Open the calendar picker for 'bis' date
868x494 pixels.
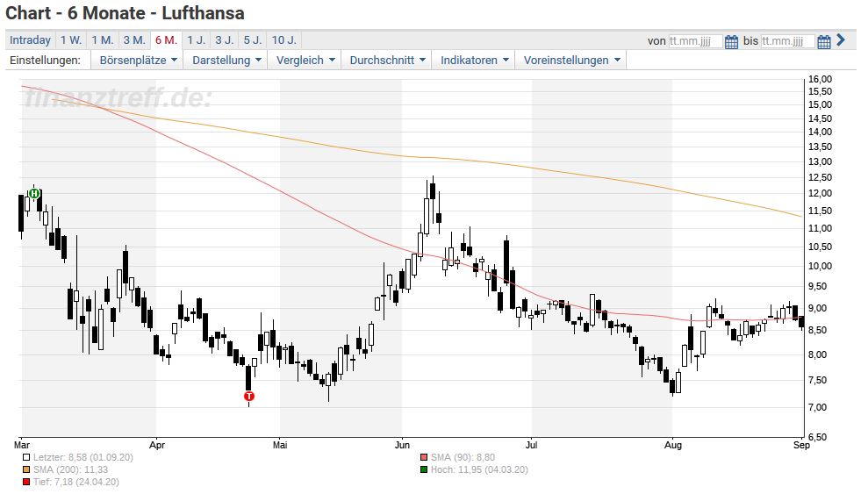[824, 42]
